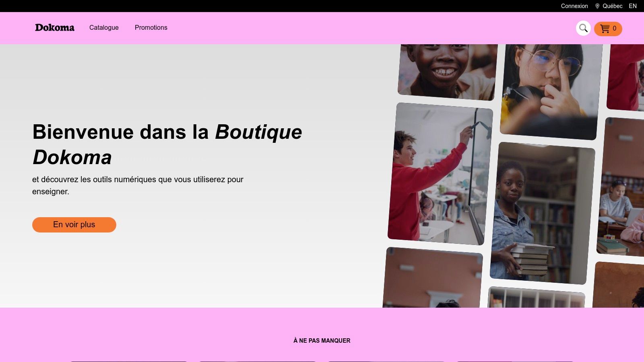The height and width of the screenshot is (362, 644).
Task: Open the Catalogue menu
Action: coord(104,28)
